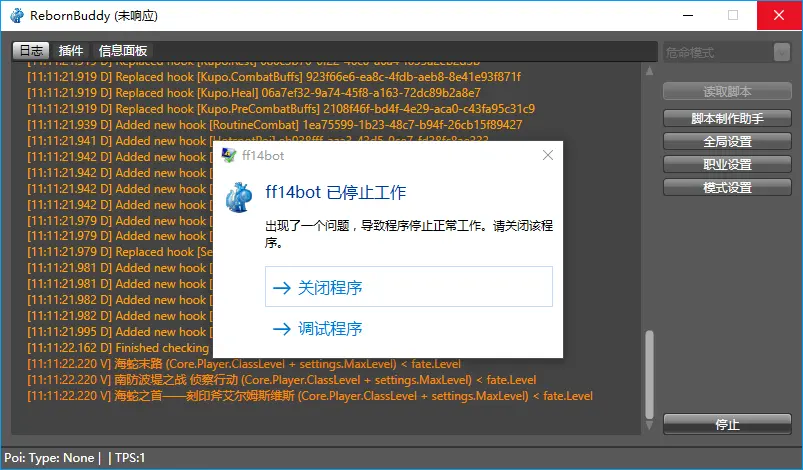Choose 关闭程序 to close the program
Image resolution: width=803 pixels, height=470 pixels.
[x=409, y=287]
